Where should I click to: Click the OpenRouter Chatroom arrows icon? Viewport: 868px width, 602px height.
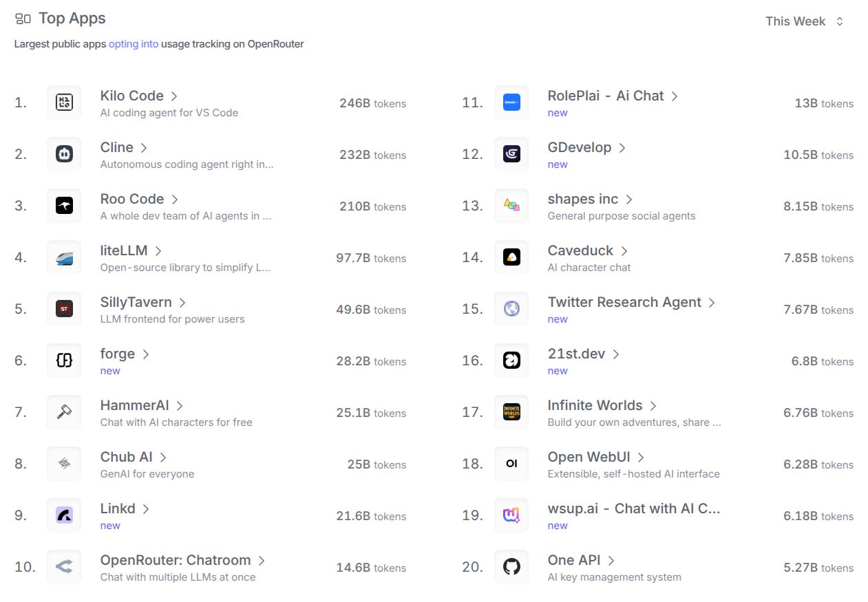64,567
